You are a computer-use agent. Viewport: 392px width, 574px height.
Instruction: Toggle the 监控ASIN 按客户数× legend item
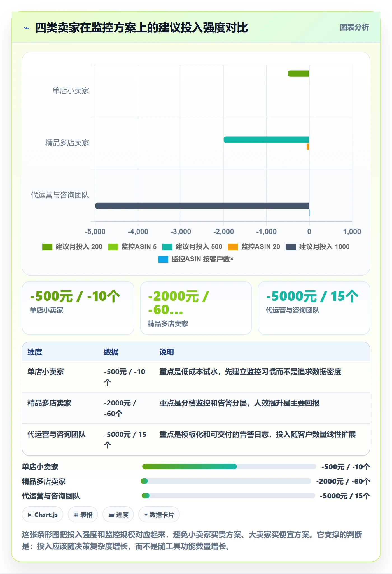click(x=196, y=259)
